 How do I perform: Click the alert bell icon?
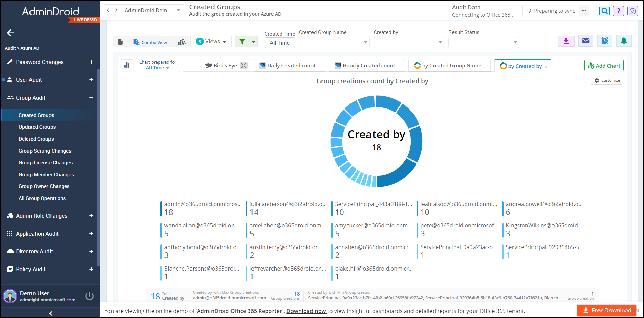(x=624, y=41)
